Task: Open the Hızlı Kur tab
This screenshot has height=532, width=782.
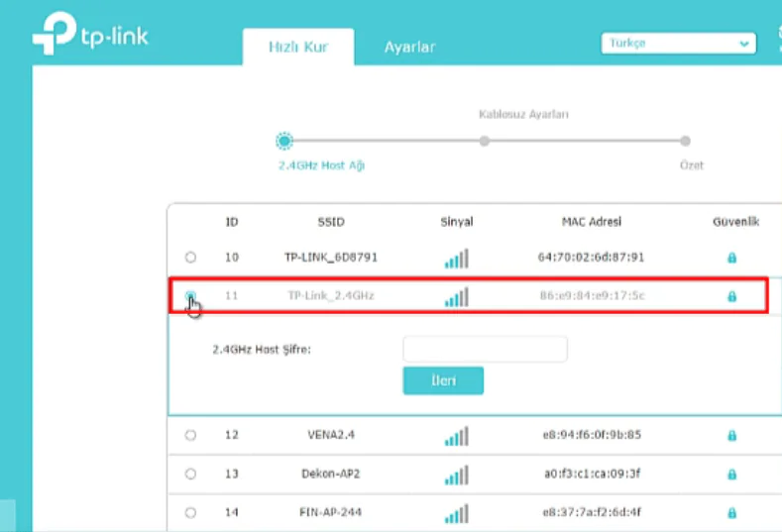Action: [297, 47]
